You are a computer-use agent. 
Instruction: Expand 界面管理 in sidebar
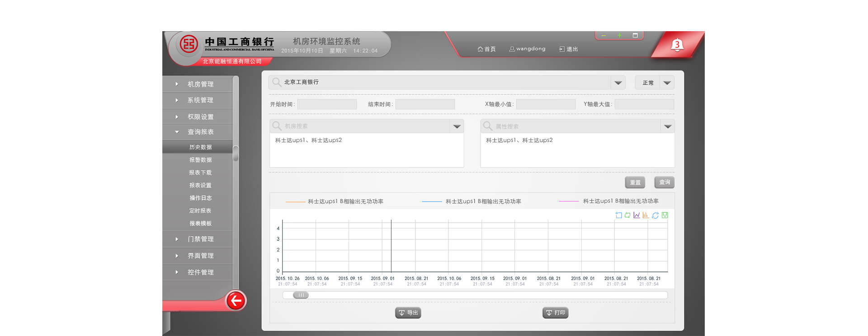pyautogui.click(x=198, y=256)
